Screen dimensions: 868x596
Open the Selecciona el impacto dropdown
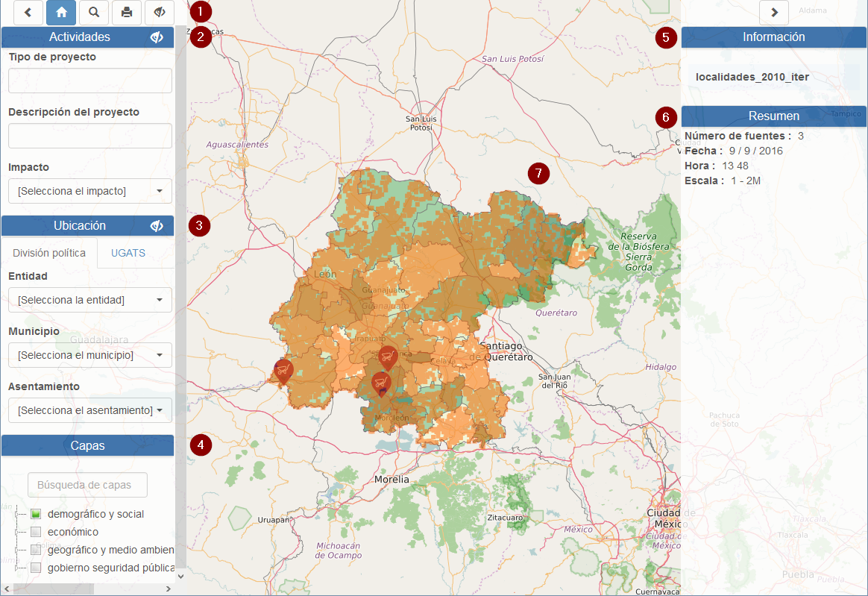(x=90, y=191)
